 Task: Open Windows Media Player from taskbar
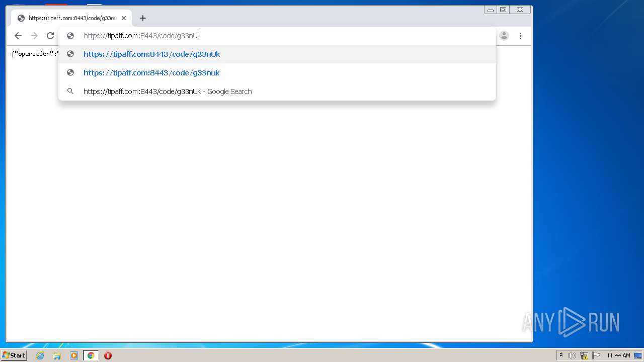click(x=74, y=355)
